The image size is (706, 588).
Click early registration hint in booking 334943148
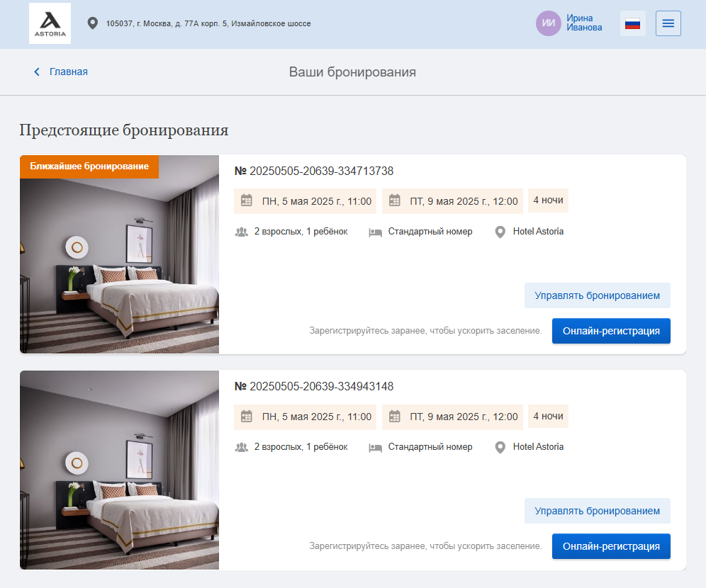[x=425, y=546]
